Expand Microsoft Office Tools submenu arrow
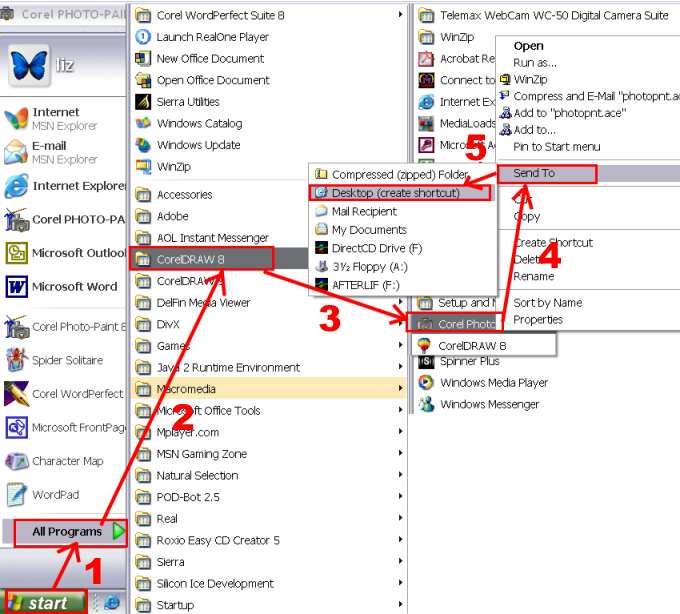The image size is (680, 614). click(x=401, y=411)
